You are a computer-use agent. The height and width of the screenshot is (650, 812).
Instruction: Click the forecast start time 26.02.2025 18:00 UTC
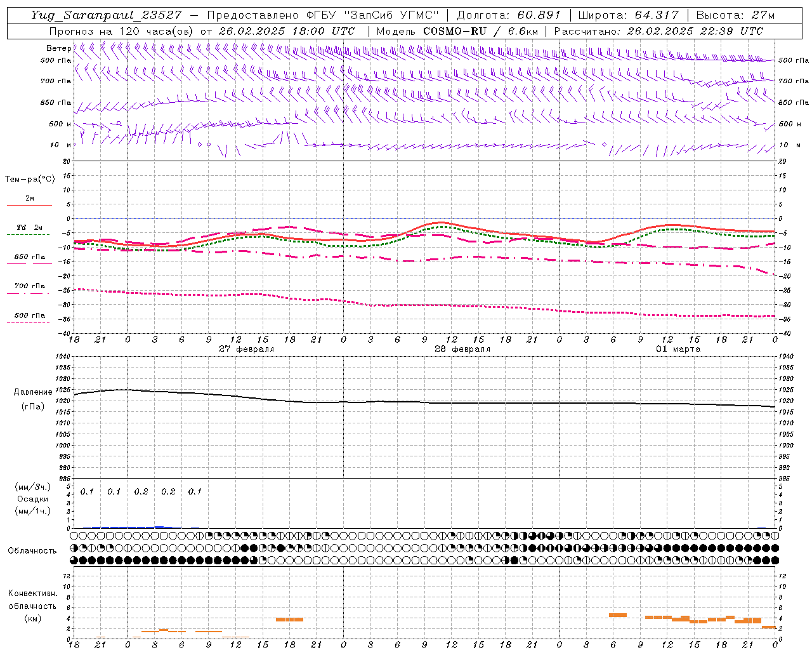(286, 31)
